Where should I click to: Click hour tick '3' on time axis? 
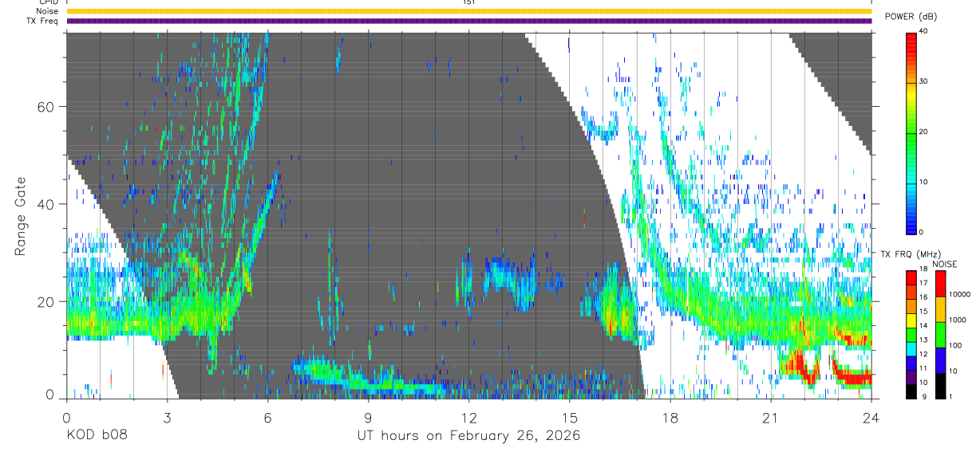tap(167, 418)
